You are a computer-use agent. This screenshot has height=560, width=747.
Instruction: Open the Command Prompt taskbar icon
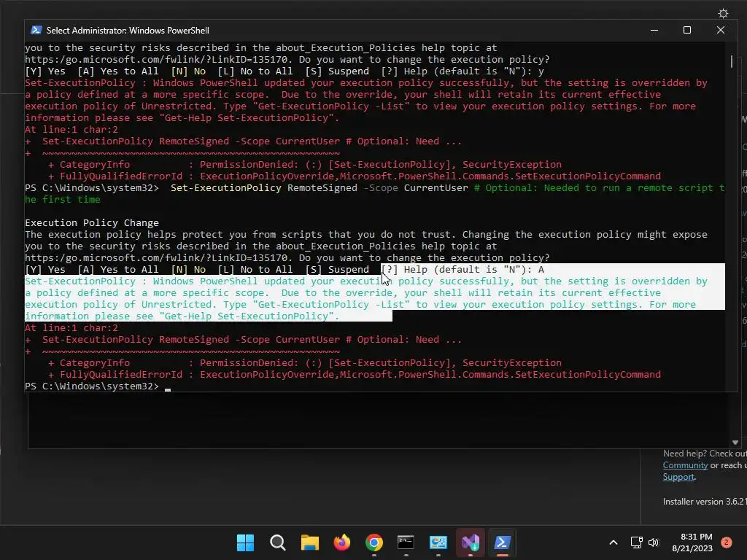click(406, 542)
